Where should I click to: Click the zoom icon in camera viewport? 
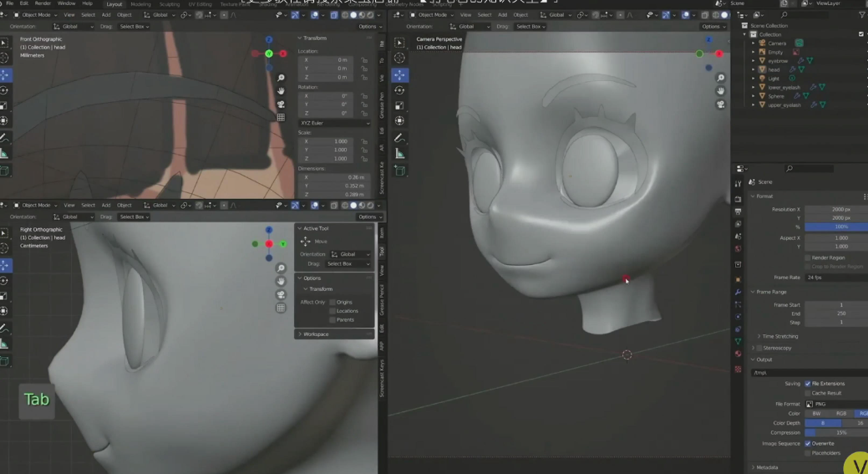(720, 78)
